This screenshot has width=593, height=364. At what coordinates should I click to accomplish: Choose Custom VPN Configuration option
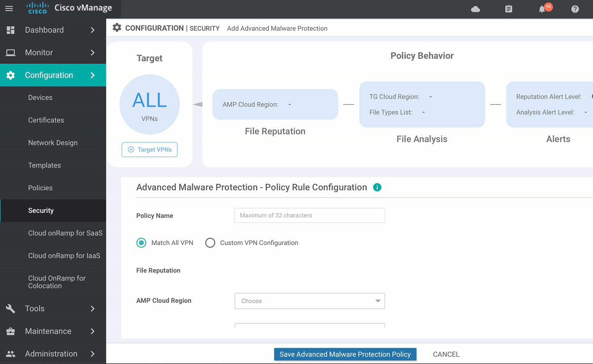[210, 243]
